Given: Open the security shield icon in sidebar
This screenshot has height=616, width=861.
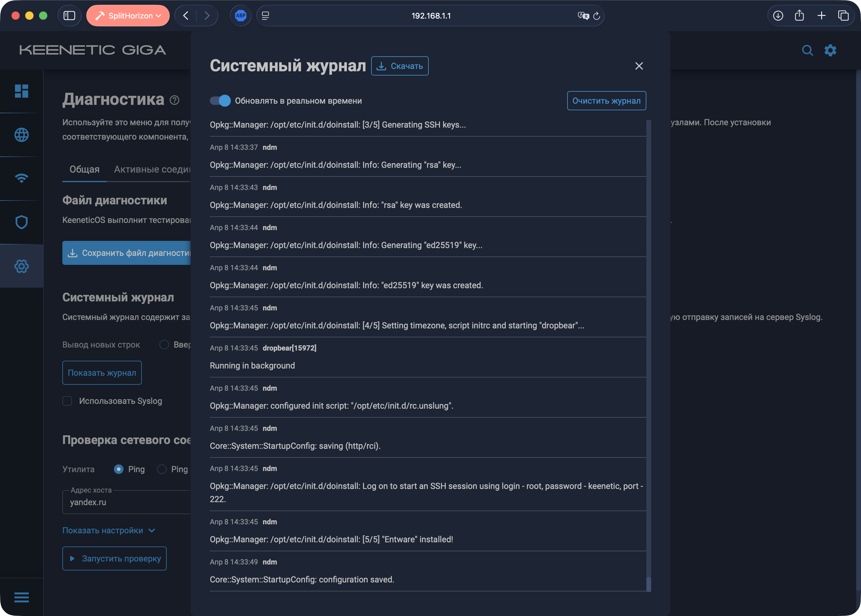Looking at the screenshot, I should (22, 222).
